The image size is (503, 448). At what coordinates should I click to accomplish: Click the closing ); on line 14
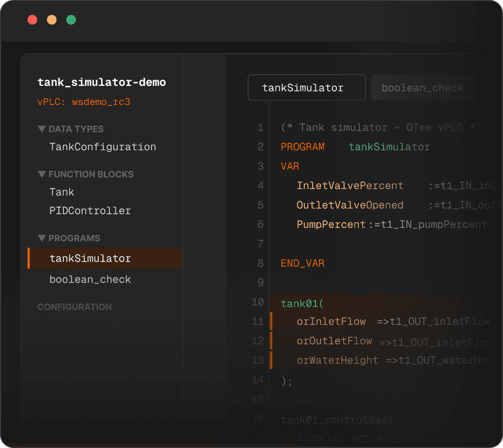coord(286,381)
